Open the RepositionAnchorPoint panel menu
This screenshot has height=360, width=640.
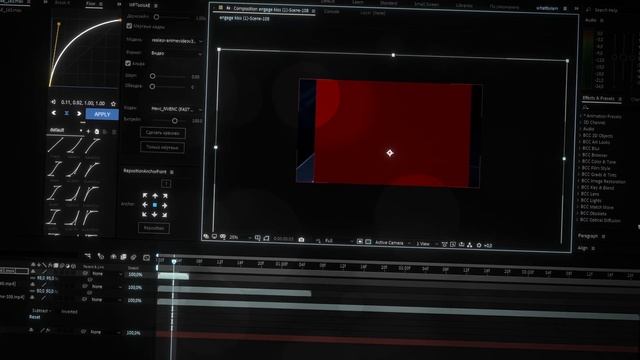click(172, 172)
